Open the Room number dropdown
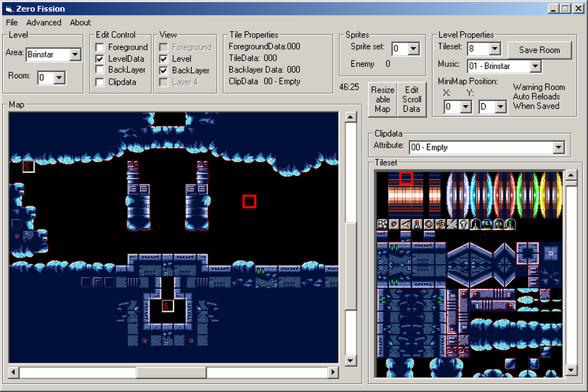This screenshot has height=392, width=588. (x=60, y=78)
